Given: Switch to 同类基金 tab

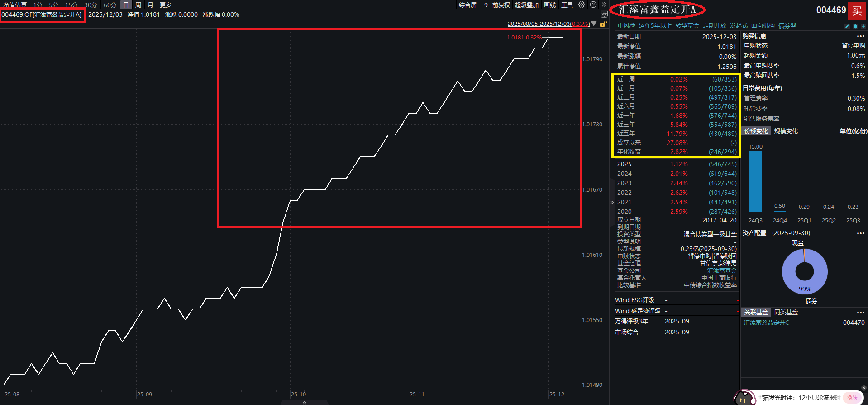Looking at the screenshot, I should pos(786,312).
